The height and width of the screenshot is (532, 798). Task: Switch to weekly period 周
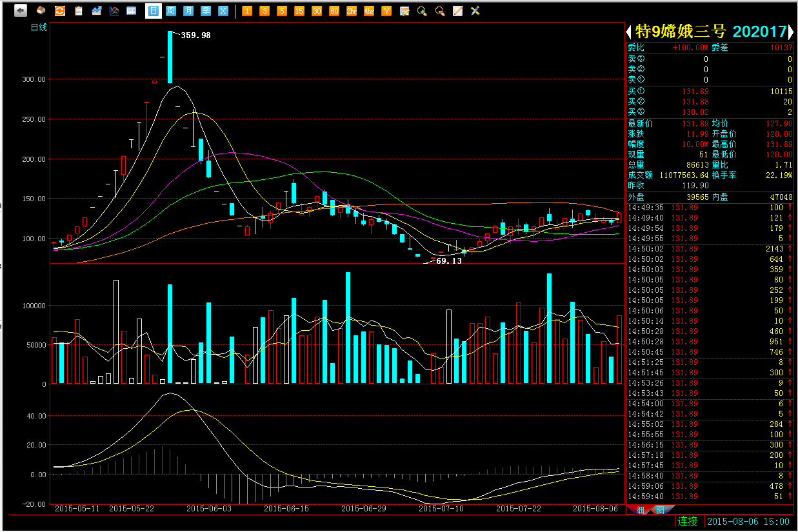pyautogui.click(x=170, y=11)
